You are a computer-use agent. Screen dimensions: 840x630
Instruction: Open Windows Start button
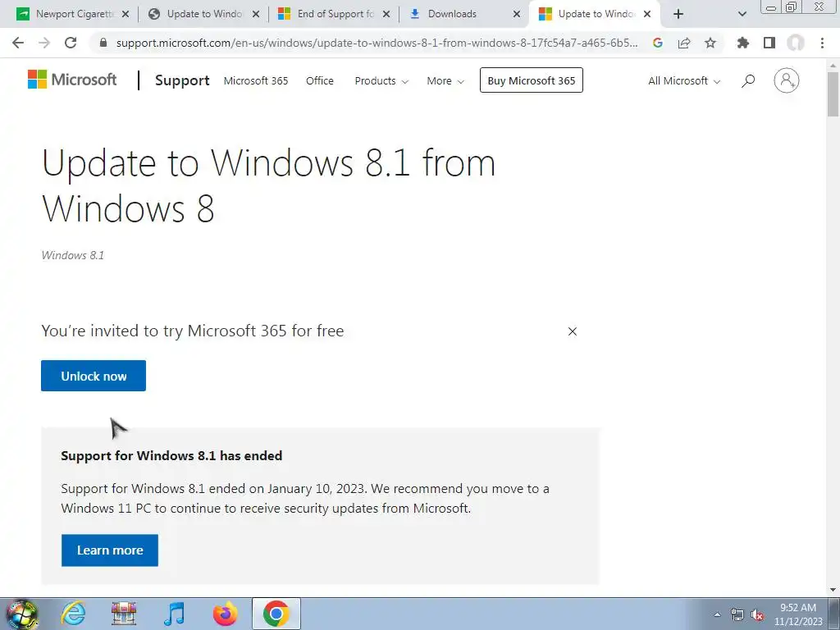[x=21, y=614]
